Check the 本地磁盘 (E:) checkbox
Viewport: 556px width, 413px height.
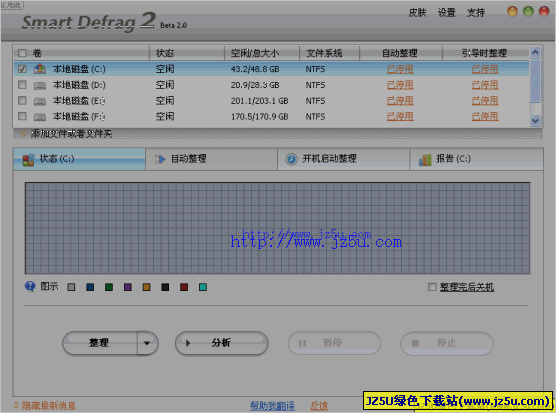pyautogui.click(x=22, y=101)
